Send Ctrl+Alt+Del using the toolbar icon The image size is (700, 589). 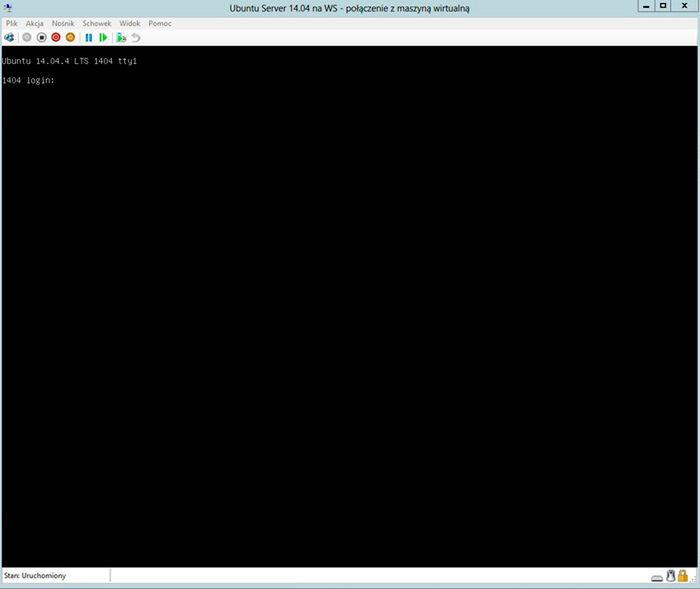[9, 38]
